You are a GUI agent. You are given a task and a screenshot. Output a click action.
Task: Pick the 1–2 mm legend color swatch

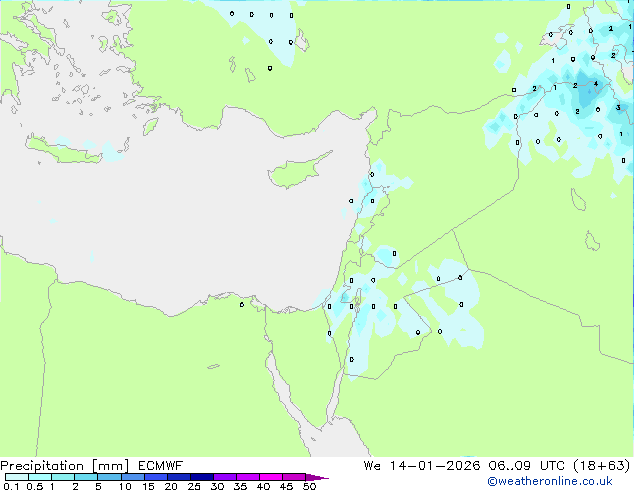coord(63,477)
